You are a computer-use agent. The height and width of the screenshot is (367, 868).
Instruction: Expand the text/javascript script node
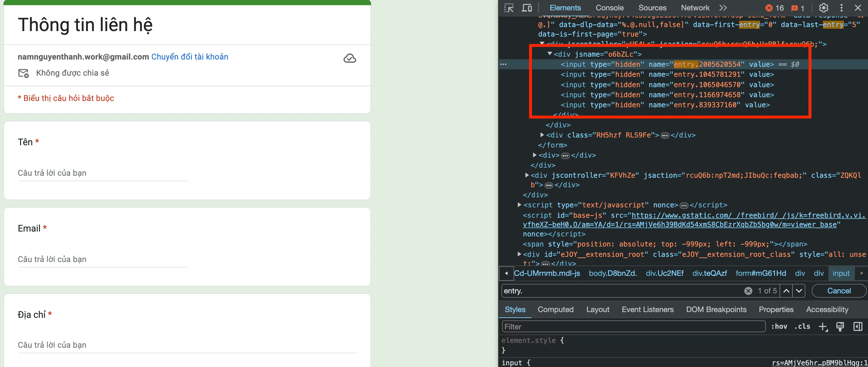(x=519, y=205)
